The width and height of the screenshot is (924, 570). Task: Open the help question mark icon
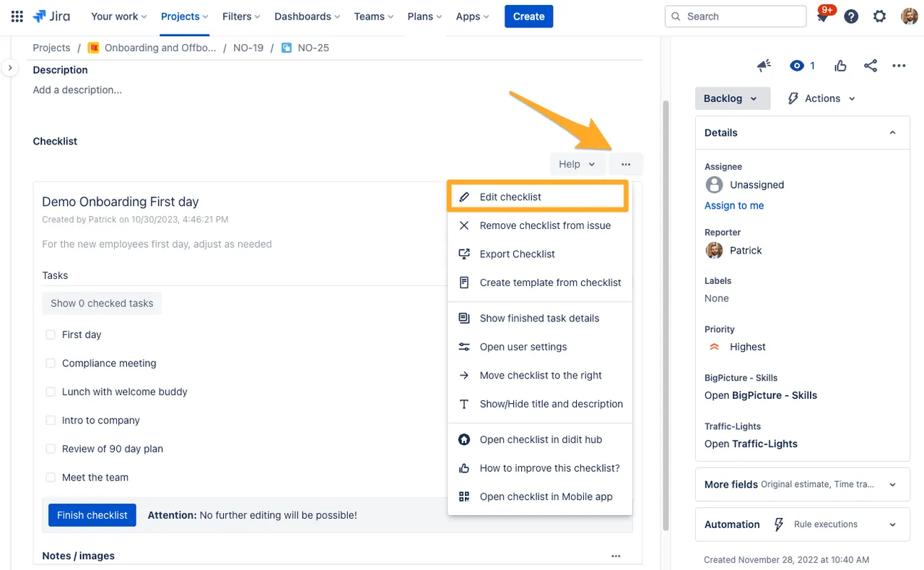(x=851, y=16)
